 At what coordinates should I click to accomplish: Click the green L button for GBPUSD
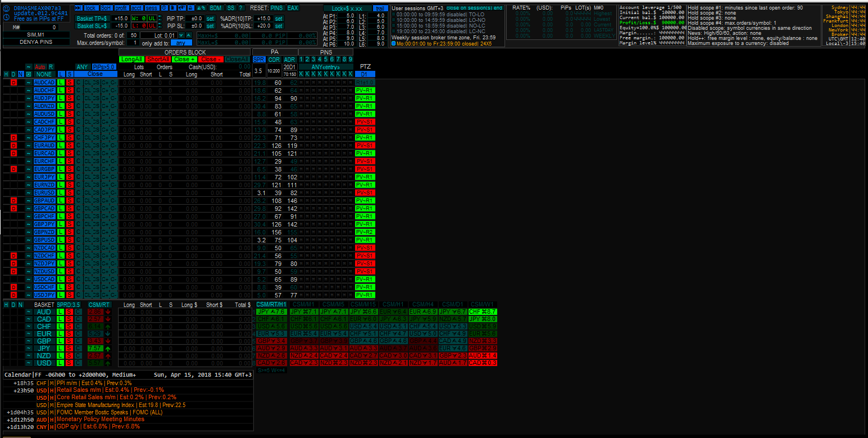61,240
